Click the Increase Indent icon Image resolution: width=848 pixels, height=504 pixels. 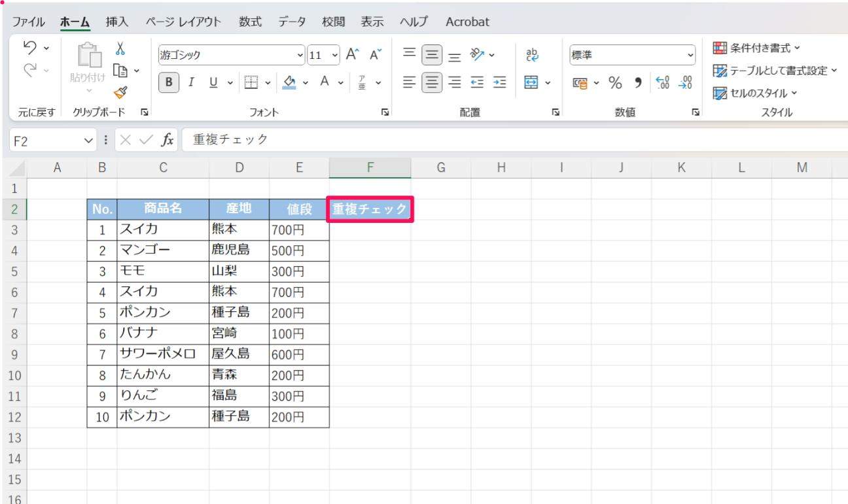tap(500, 82)
